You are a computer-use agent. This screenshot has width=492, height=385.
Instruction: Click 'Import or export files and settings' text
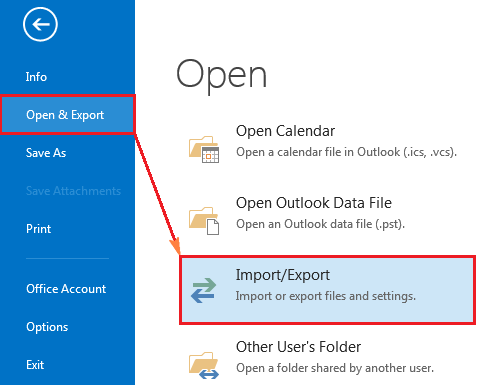tap(326, 296)
